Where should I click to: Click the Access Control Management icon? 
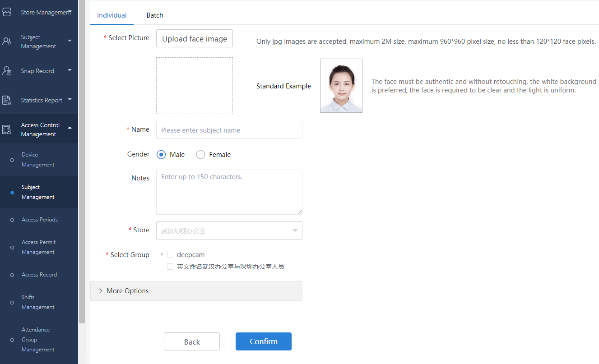7,129
